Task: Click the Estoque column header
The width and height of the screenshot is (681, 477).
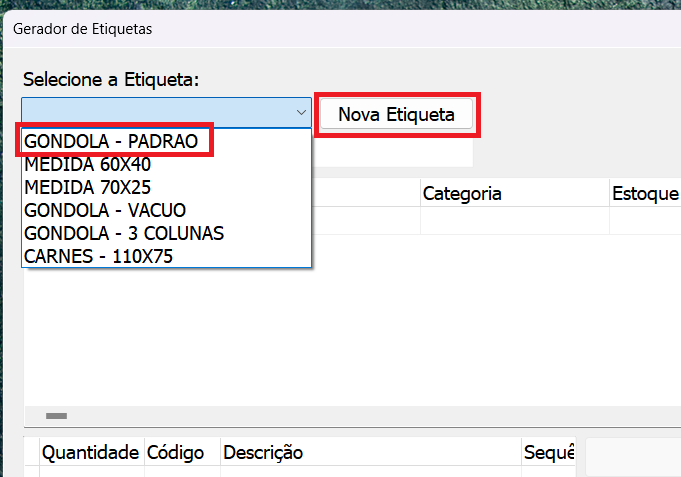Action: [645, 193]
